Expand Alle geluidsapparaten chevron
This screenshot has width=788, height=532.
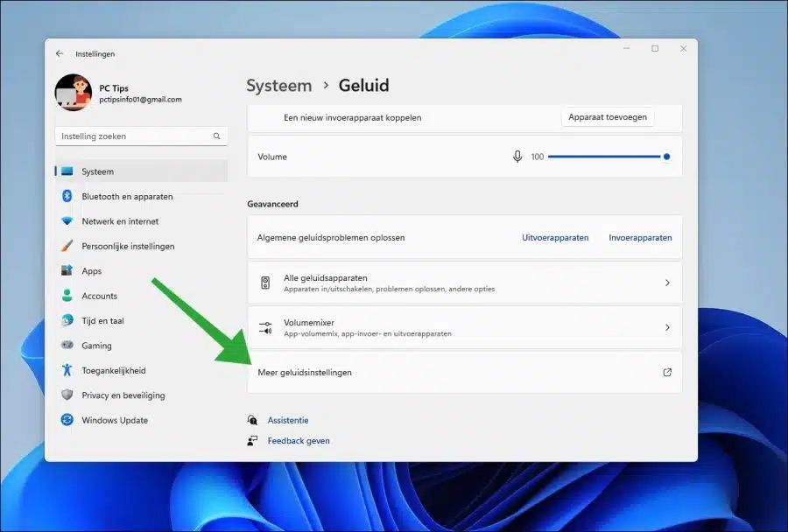tap(667, 283)
